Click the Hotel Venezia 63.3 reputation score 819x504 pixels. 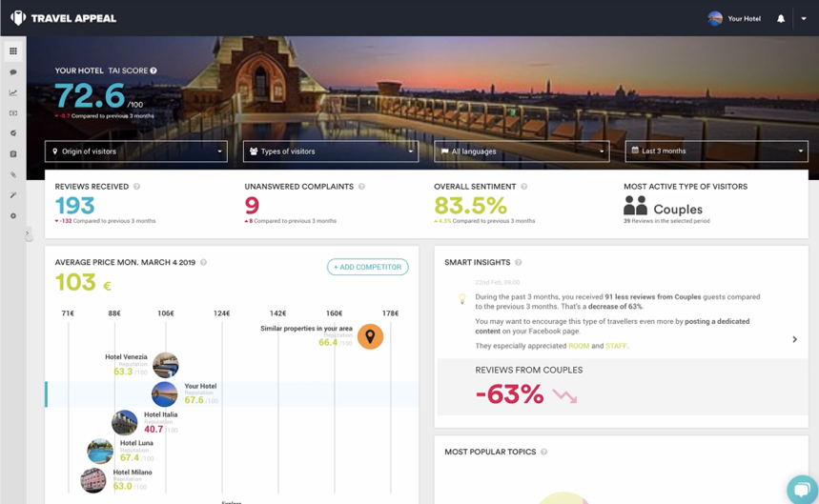[123, 372]
